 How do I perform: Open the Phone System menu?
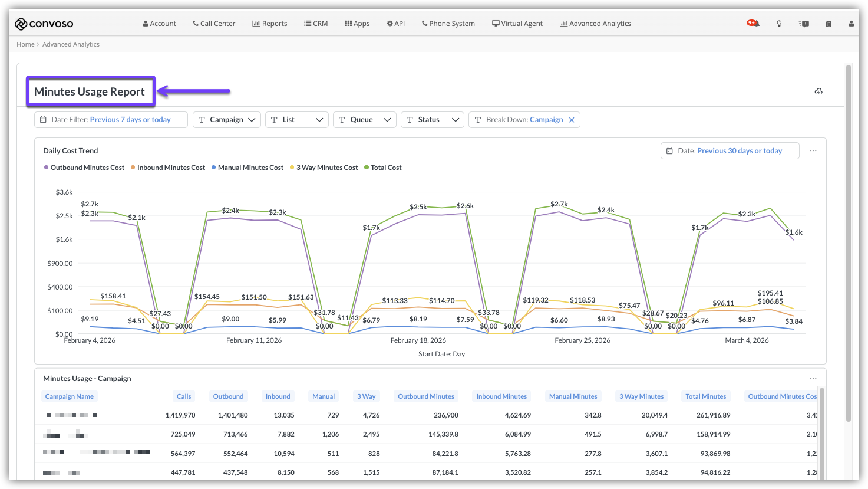pos(448,24)
